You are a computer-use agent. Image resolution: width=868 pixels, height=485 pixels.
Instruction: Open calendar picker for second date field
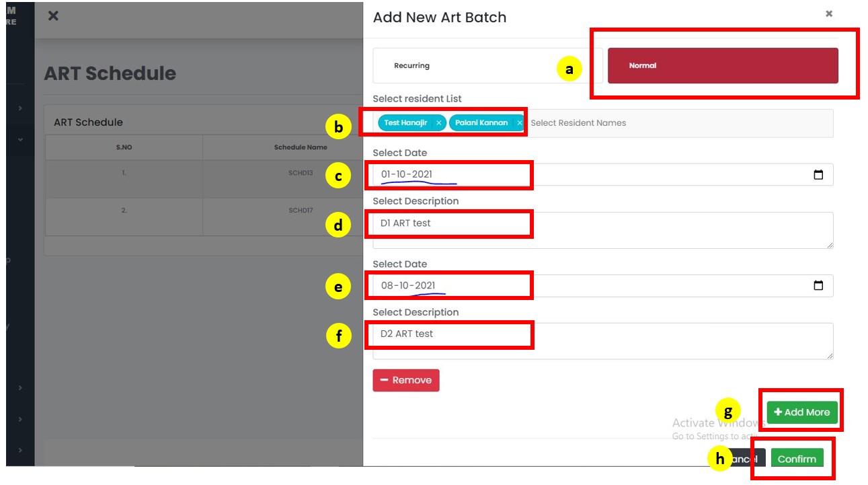pos(818,286)
